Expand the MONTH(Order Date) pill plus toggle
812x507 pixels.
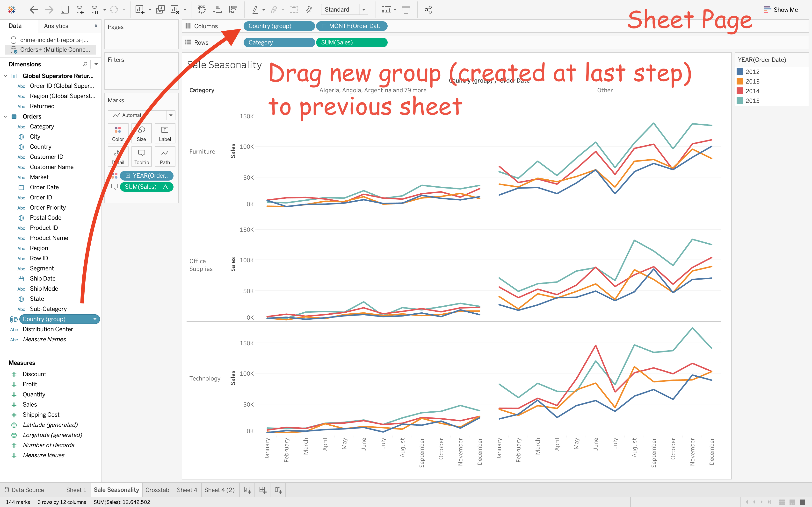pyautogui.click(x=324, y=26)
